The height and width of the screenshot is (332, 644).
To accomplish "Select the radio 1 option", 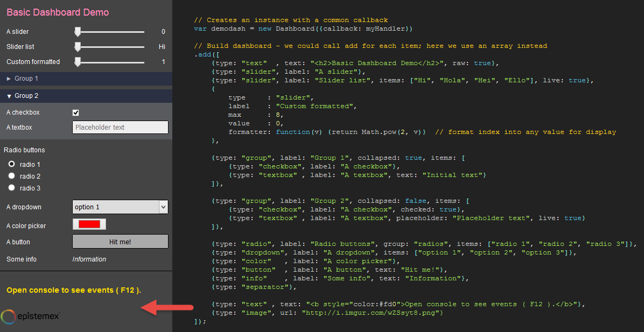I will [x=11, y=164].
